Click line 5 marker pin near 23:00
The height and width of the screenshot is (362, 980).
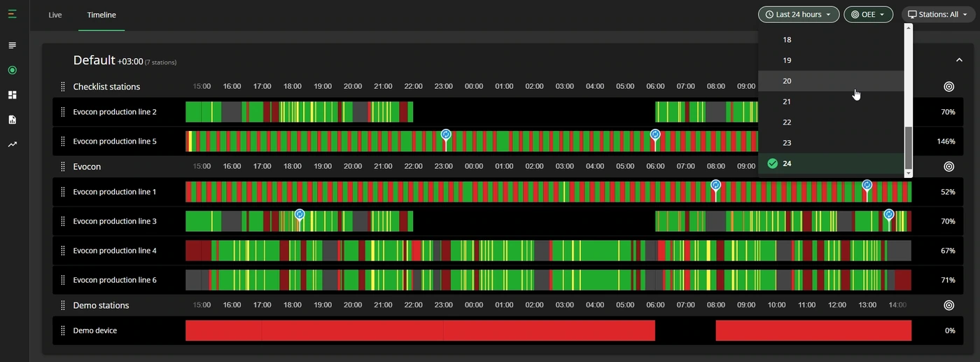[446, 134]
